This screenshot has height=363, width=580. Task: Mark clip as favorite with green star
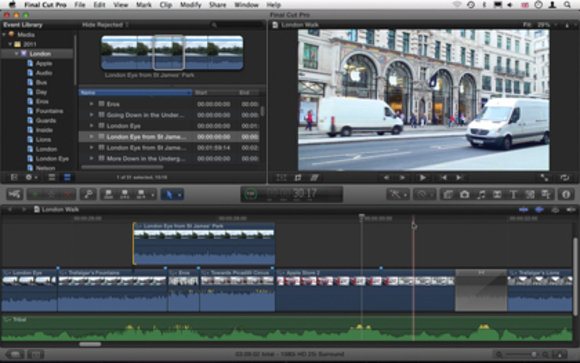(x=36, y=194)
